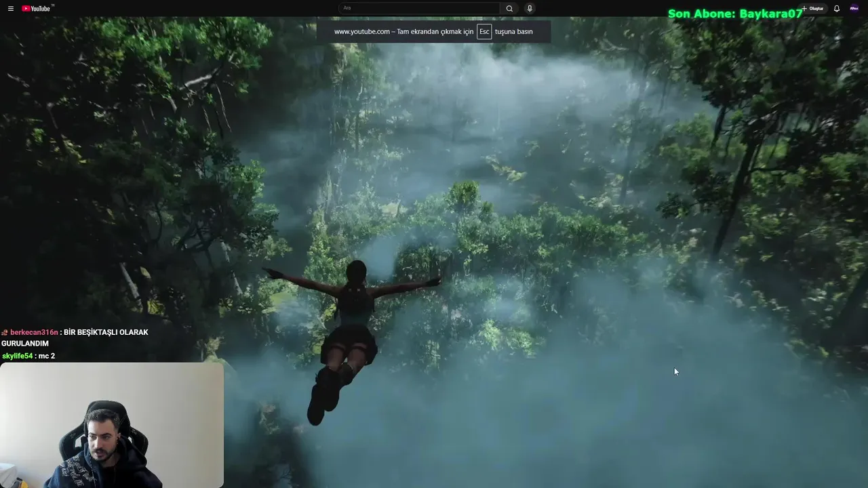This screenshot has height=488, width=868.
Task: Go to the YouTube home logo
Action: 37,8
